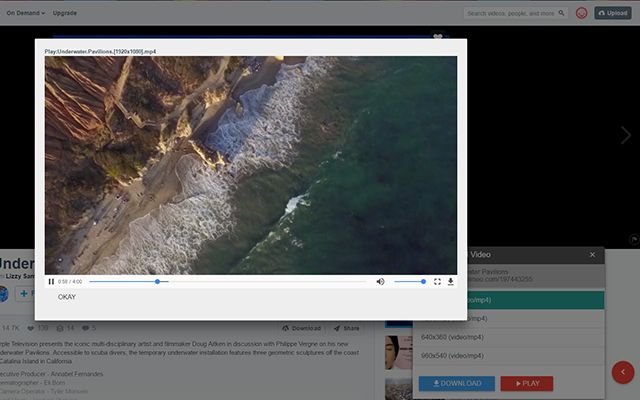
Task: Click the red circular collapse arrow button
Action: [623, 372]
